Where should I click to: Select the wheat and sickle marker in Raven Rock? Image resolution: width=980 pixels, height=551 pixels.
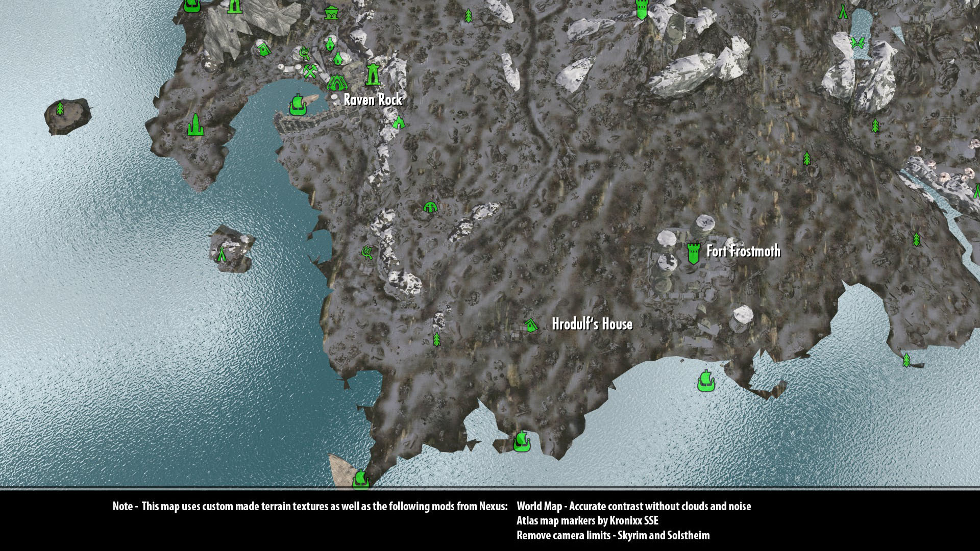click(x=305, y=52)
